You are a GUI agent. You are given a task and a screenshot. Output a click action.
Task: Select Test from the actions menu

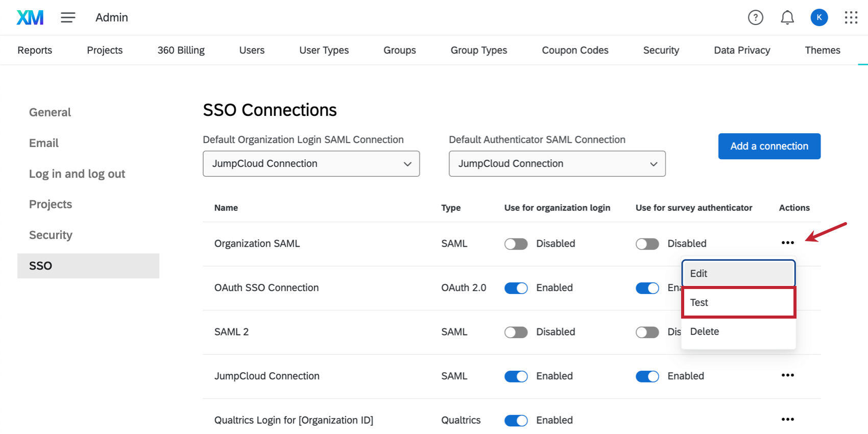coord(738,302)
